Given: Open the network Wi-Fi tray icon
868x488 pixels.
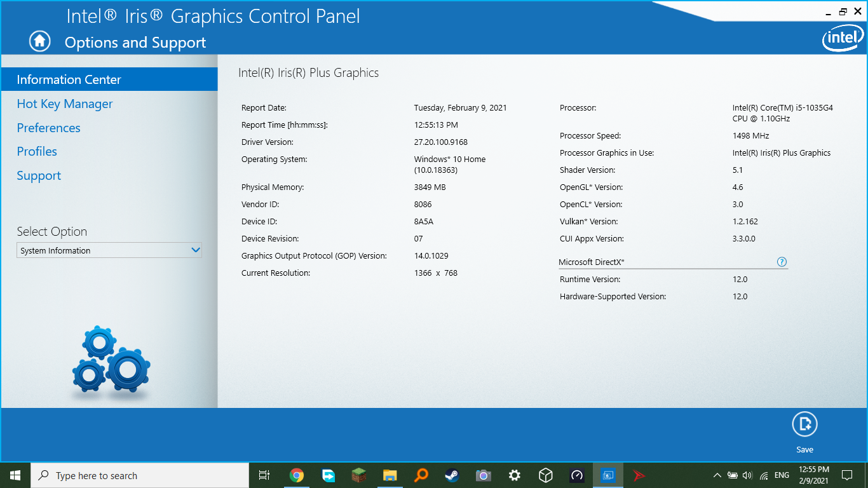Looking at the screenshot, I should pos(763,475).
